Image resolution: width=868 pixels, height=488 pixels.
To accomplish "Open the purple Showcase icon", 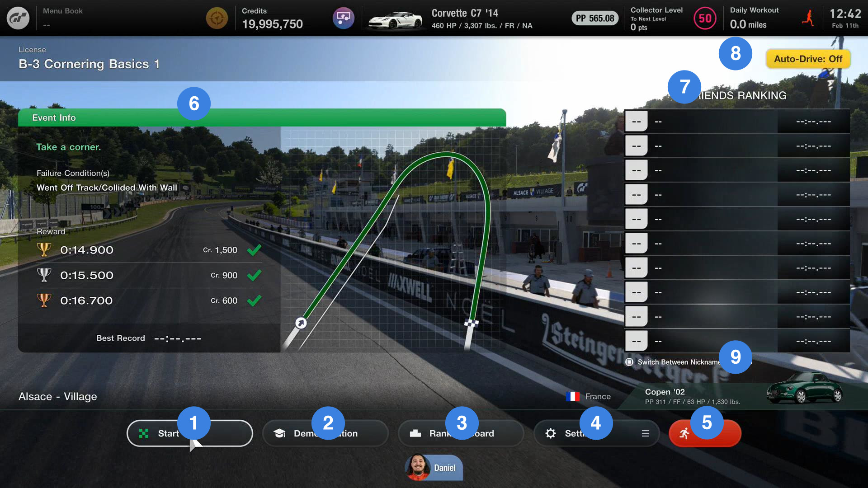I will [344, 18].
